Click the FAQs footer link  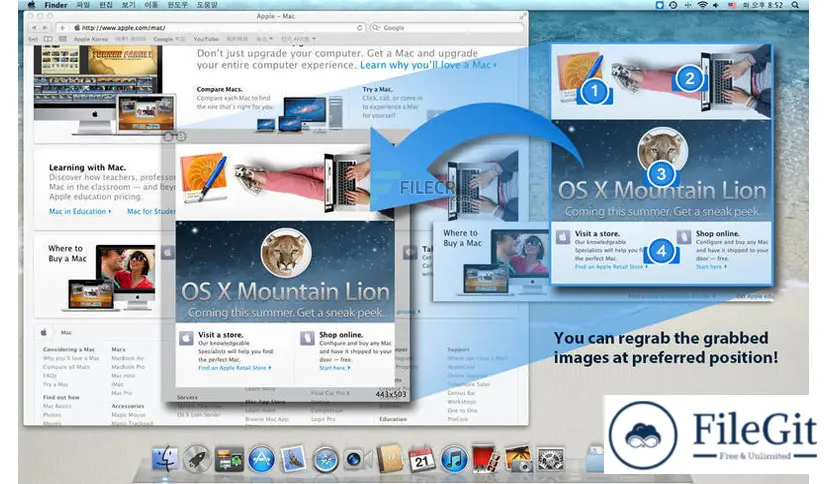tap(50, 375)
